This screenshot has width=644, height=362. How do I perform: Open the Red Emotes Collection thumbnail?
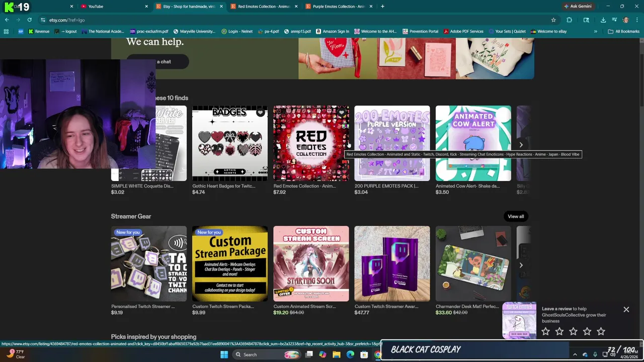[311, 143]
